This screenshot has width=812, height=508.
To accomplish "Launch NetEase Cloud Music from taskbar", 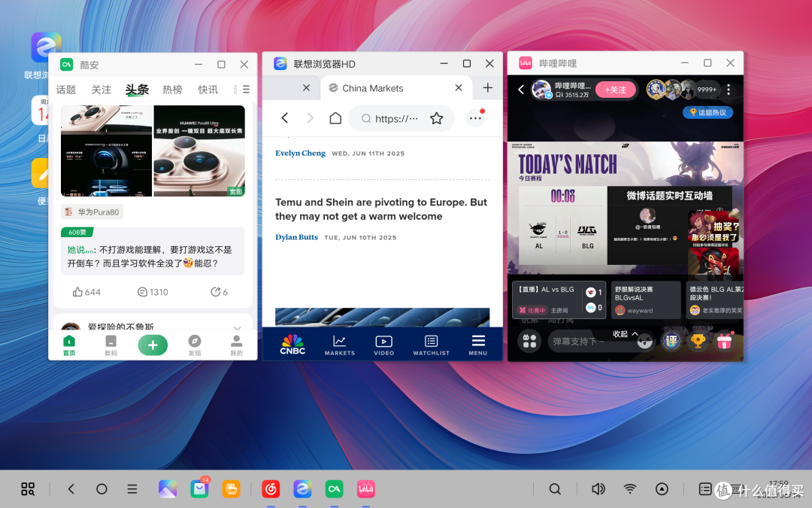I will pyautogui.click(x=271, y=489).
